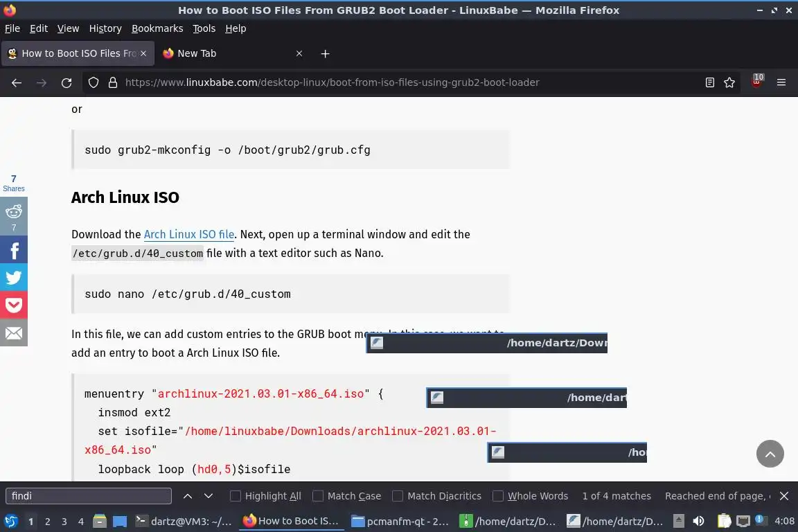This screenshot has width=798, height=532.
Task: Click the removable media eject tray icon
Action: [x=678, y=521]
